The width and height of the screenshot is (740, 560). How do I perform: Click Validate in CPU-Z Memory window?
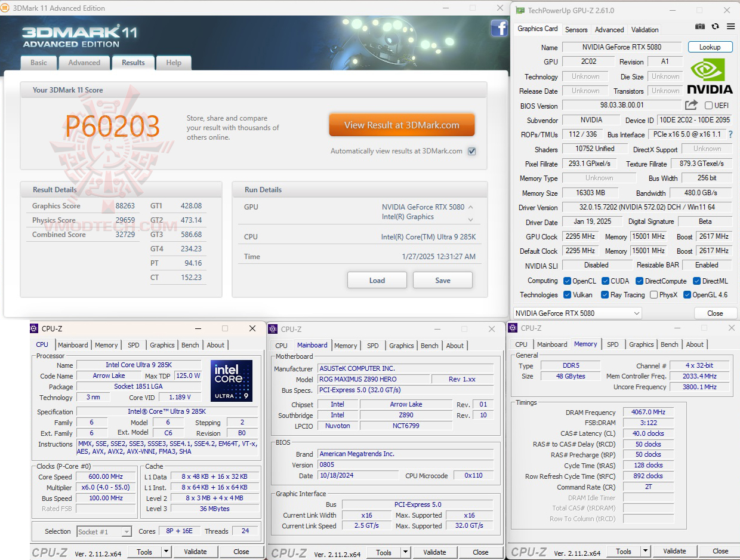(674, 551)
